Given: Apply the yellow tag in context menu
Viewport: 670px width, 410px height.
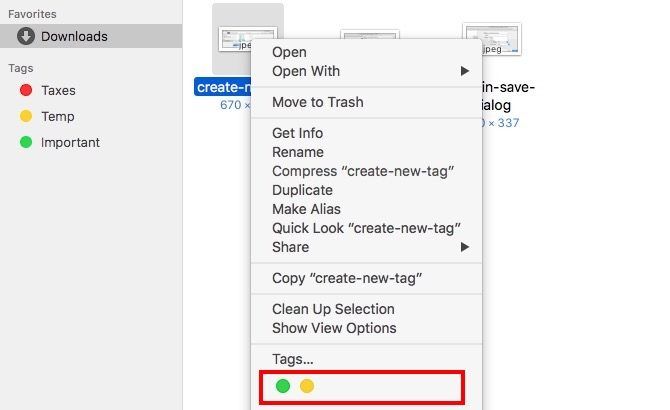Looking at the screenshot, I should 307,386.
